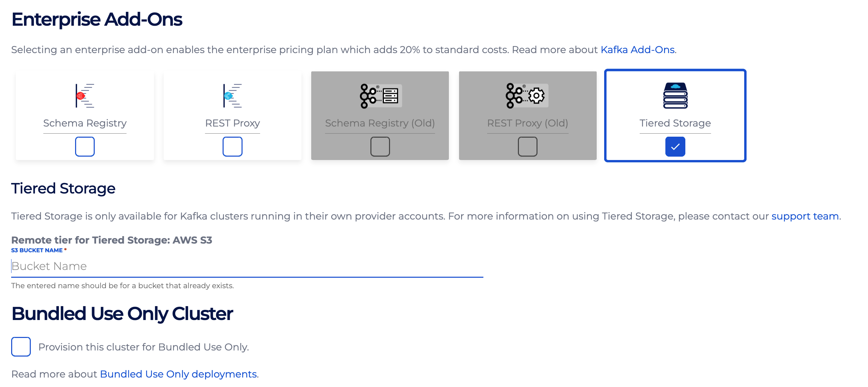Image resolution: width=868 pixels, height=387 pixels.
Task: Click the REST Proxy card label
Action: pyautogui.click(x=232, y=123)
